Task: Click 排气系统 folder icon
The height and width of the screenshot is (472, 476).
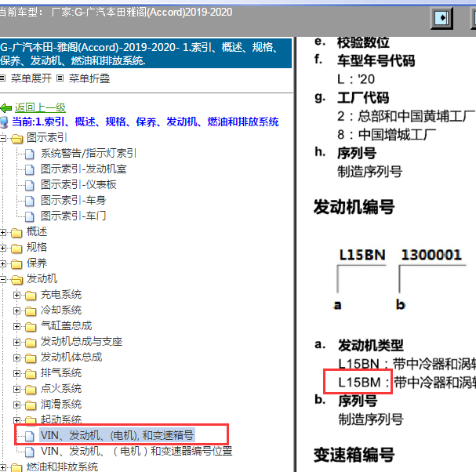Action: pos(31,374)
